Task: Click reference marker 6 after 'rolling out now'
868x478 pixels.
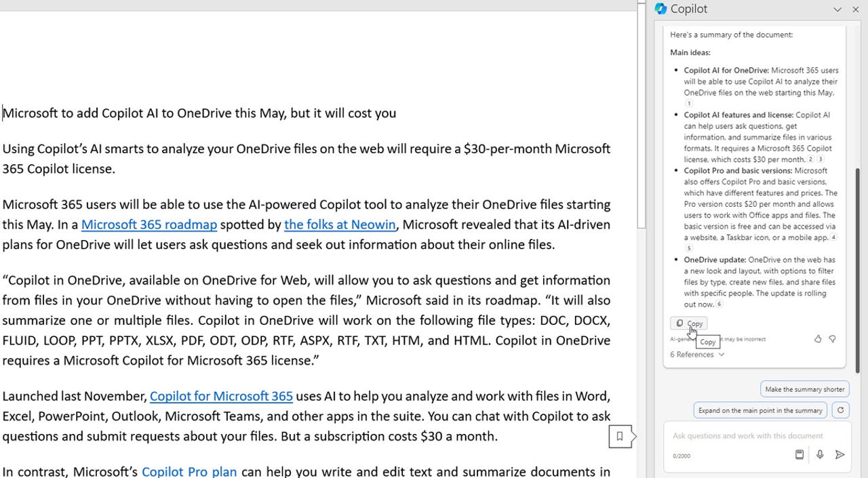Action: pos(719,304)
